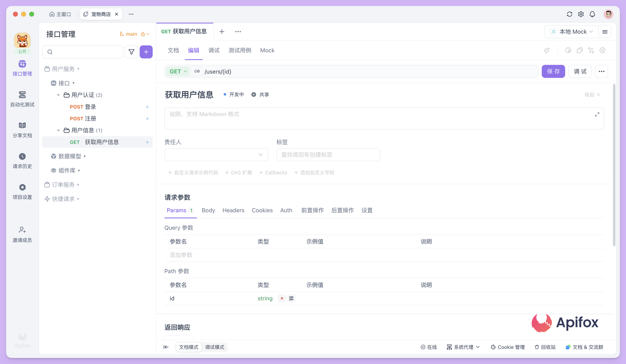
Task: Open the 自动化测试 panel in the sidebar
Action: click(22, 99)
